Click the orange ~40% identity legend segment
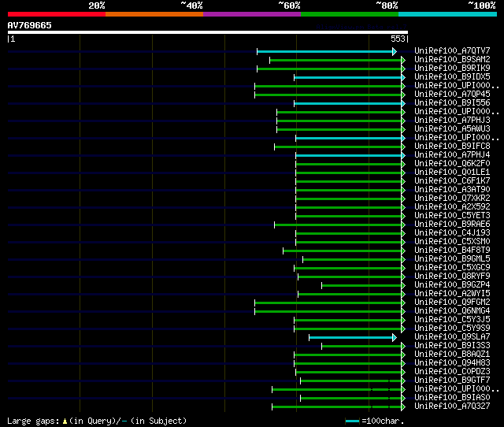The image size is (504, 427). point(154,14)
